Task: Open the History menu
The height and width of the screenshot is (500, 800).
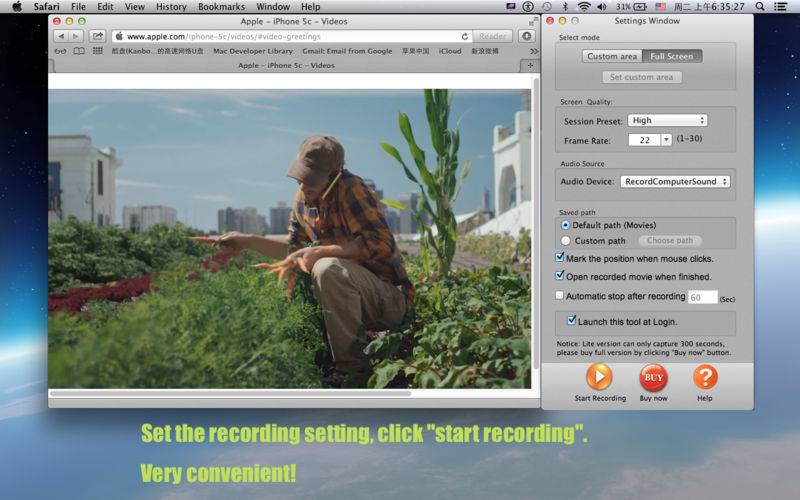Action: (171, 7)
